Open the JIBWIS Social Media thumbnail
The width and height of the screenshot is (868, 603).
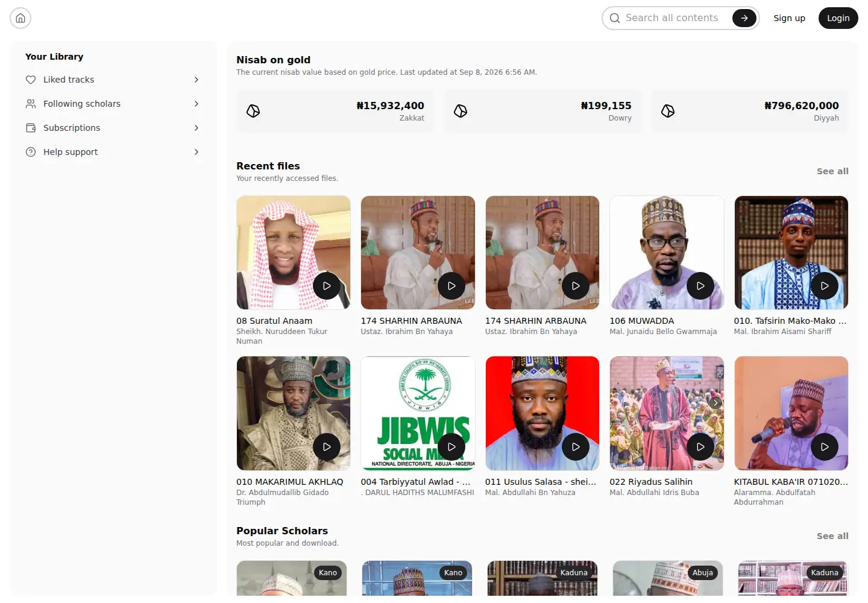[418, 413]
